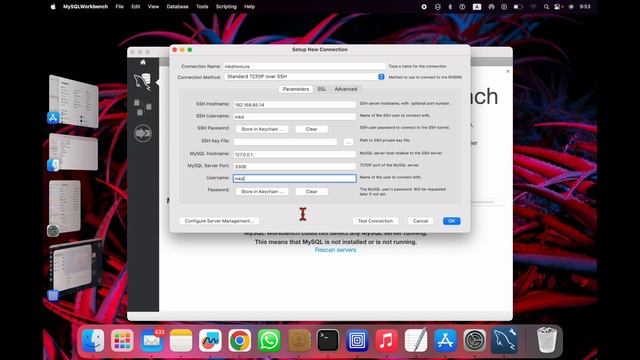Select the System Settings Stage Manager thumbnail
The height and width of the screenshot is (360, 640).
point(64,207)
